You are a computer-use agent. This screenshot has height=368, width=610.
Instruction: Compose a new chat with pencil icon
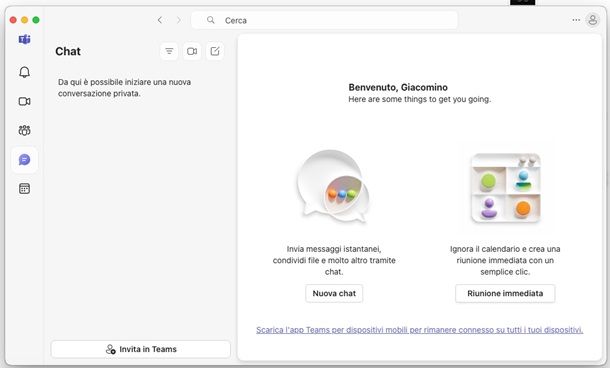click(x=215, y=51)
